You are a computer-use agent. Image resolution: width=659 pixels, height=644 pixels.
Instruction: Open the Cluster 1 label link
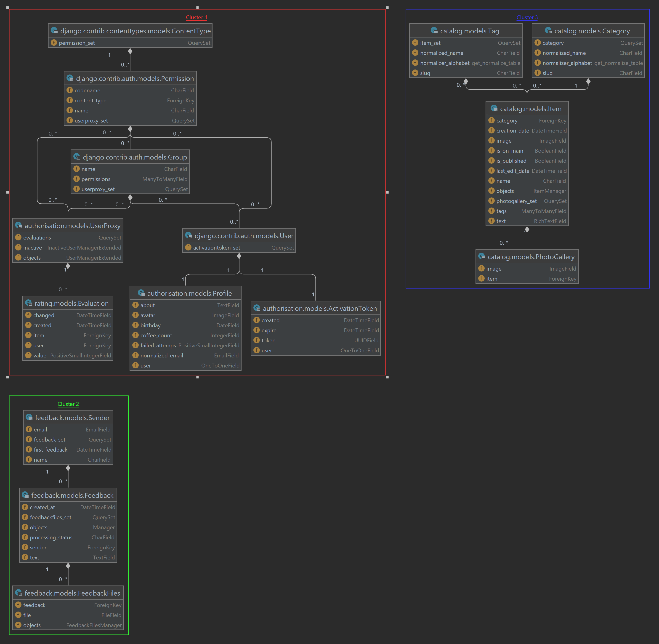197,17
